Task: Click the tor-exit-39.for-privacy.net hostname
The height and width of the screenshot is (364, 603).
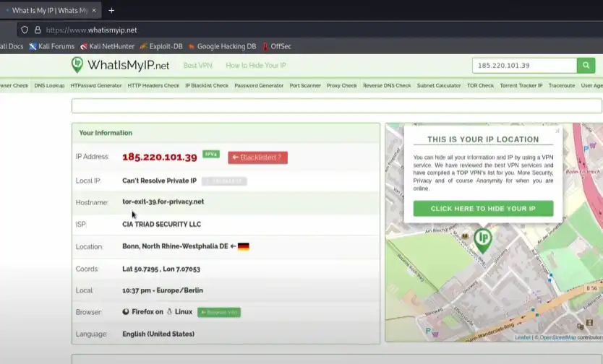Action: [163, 201]
